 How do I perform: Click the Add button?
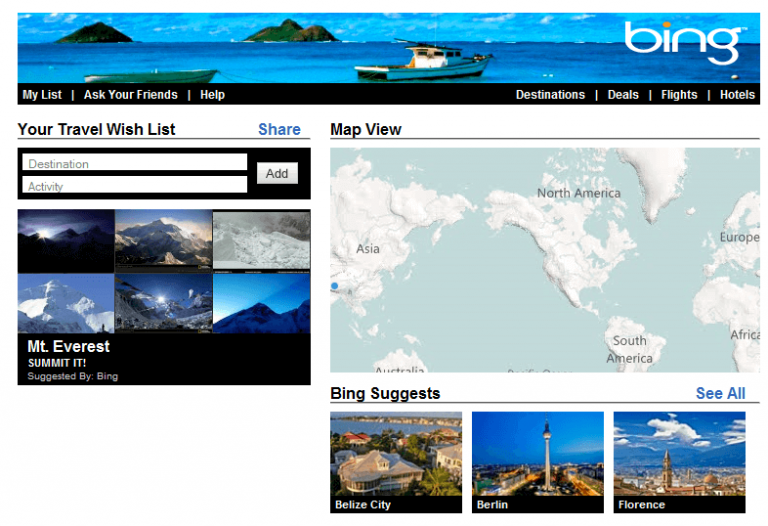coord(277,173)
